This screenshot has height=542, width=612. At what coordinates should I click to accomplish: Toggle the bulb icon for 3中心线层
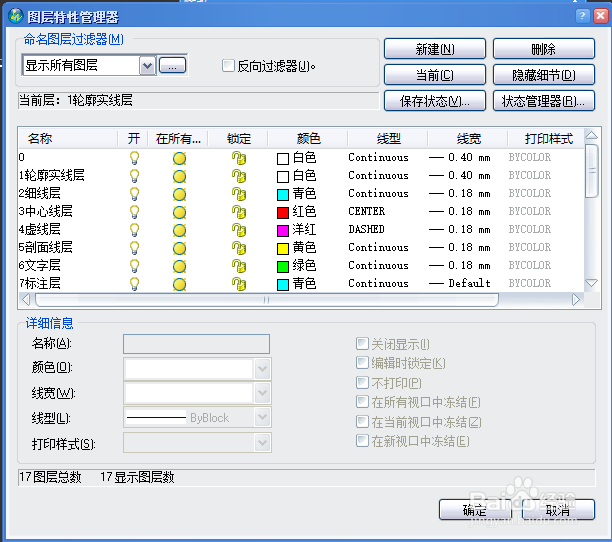click(134, 212)
